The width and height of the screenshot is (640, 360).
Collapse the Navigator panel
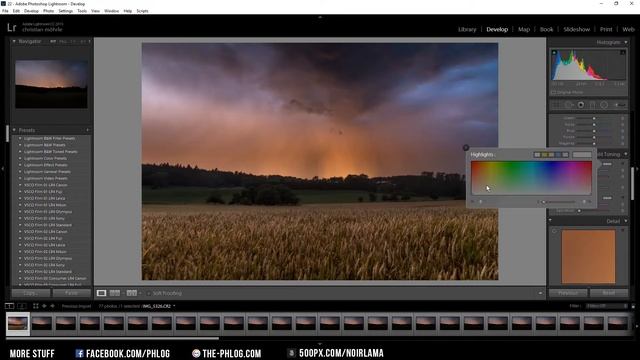pos(14,41)
